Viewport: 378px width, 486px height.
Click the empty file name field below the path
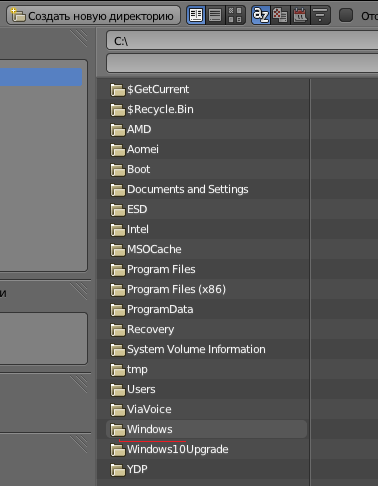click(242, 63)
